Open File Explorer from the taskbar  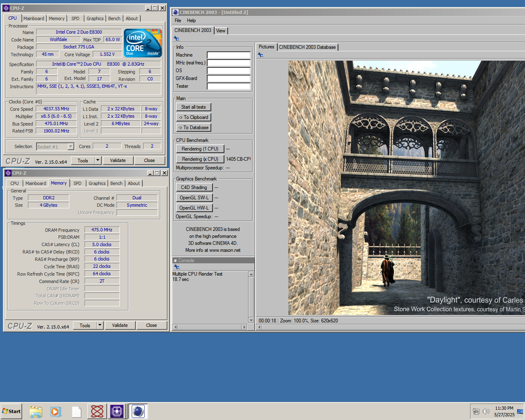point(36,411)
